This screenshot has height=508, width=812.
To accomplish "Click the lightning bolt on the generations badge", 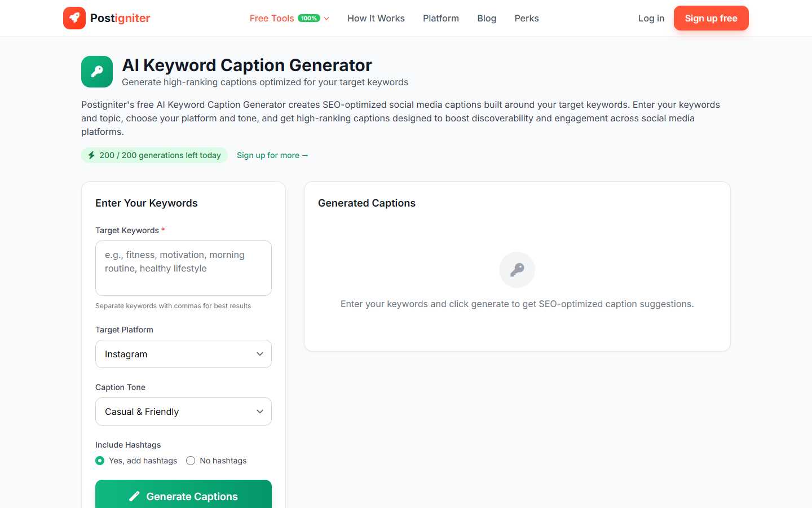I will 91,155.
